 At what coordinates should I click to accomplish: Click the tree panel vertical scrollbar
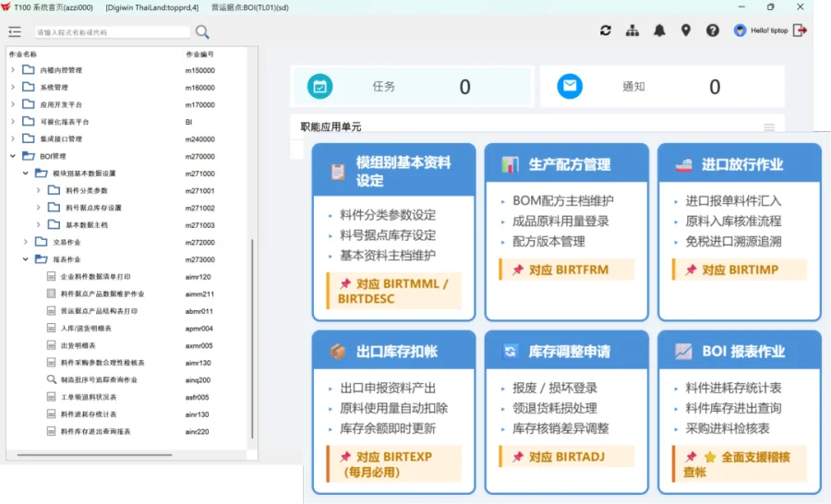(252, 339)
